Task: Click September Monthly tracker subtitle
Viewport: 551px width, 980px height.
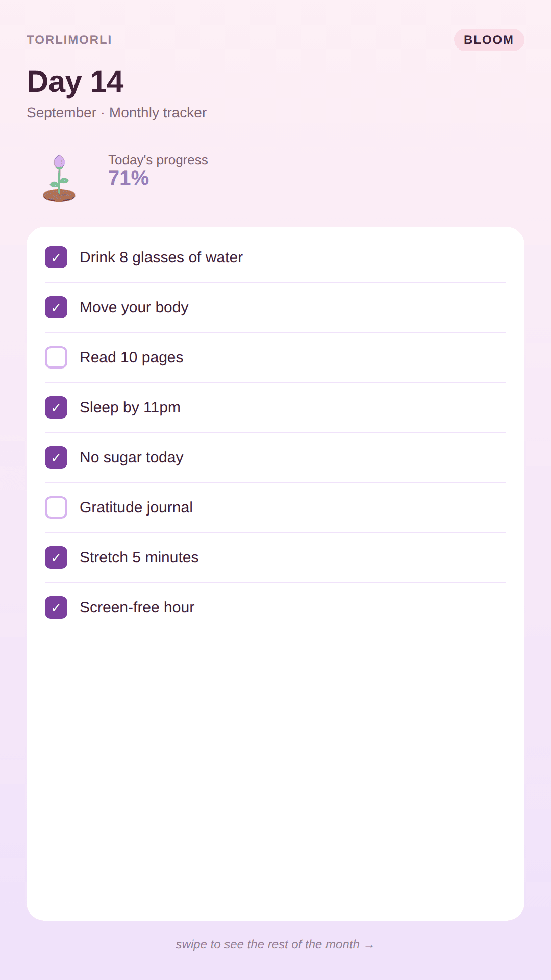Action: 116,112
